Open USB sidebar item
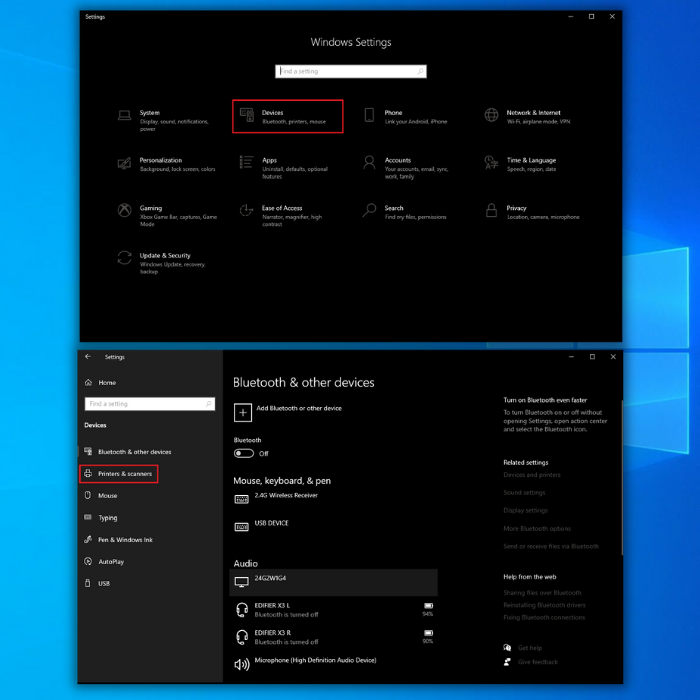This screenshot has height=700, width=700. click(150, 583)
